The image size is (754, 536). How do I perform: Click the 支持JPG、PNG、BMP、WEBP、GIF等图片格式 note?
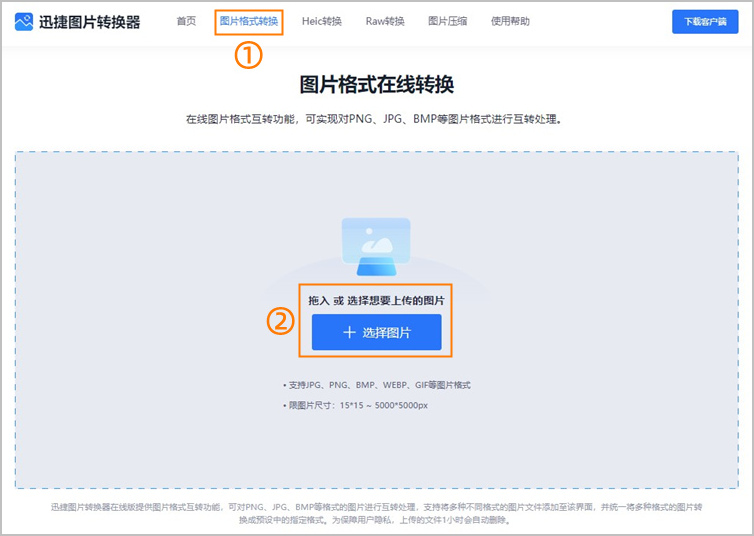click(x=377, y=385)
